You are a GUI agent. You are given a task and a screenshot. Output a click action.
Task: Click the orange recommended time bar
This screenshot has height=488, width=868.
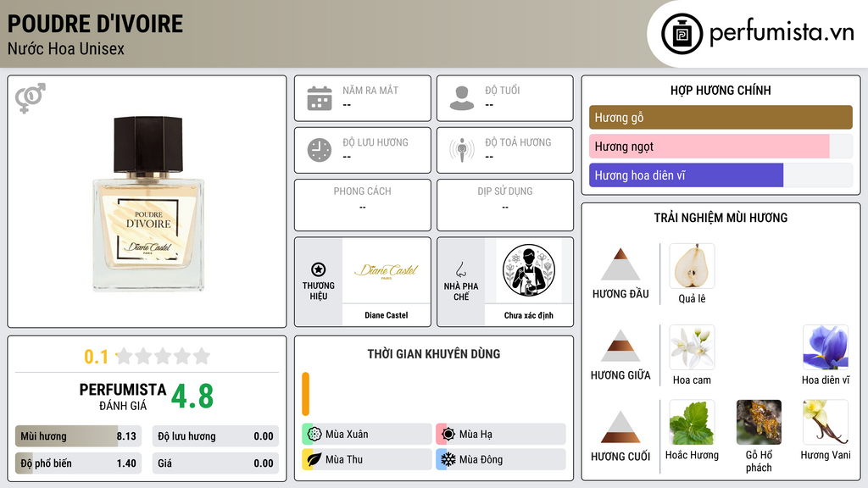click(x=305, y=394)
